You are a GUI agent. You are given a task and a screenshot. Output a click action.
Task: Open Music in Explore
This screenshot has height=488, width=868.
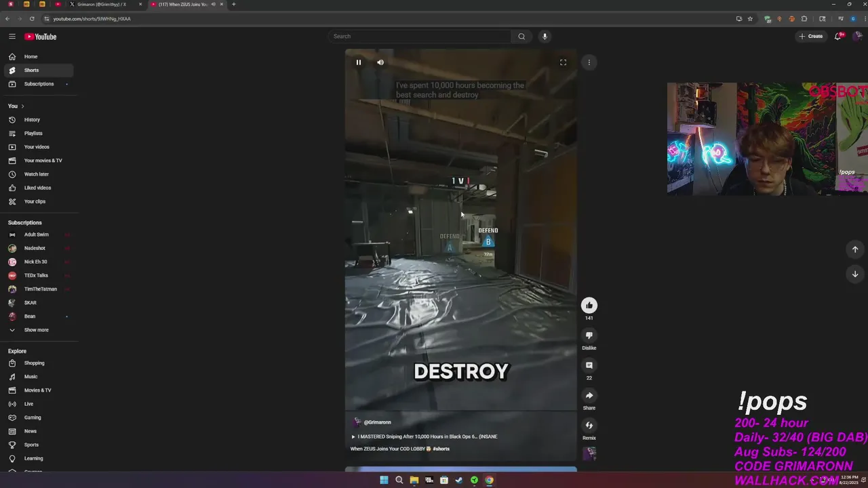pos(39,377)
